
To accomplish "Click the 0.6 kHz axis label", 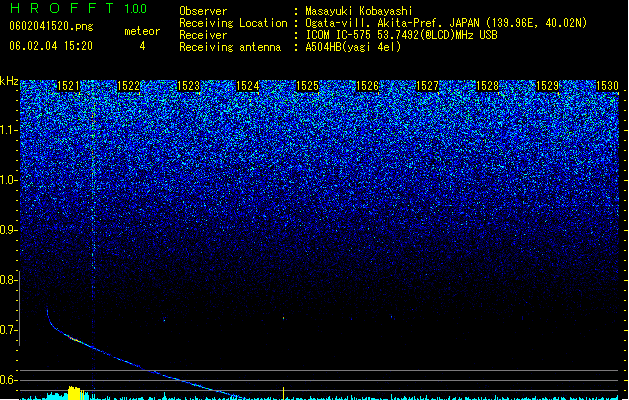I will [x=8, y=380].
